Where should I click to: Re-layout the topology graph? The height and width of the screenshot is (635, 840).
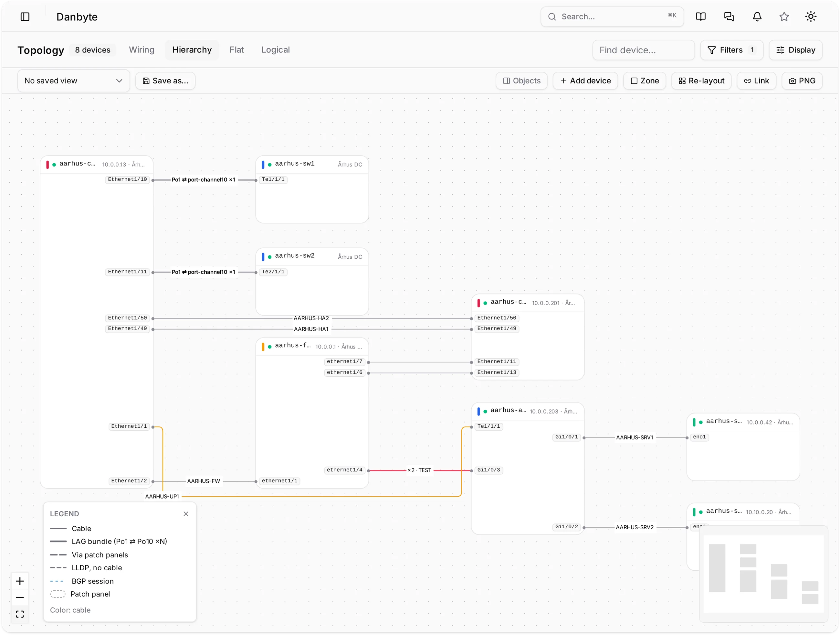701,81
